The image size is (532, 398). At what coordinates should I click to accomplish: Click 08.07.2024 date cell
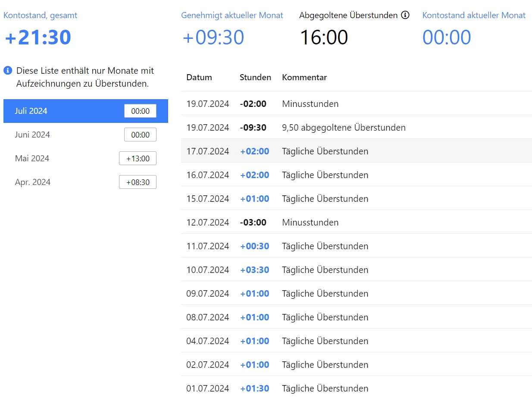208,317
